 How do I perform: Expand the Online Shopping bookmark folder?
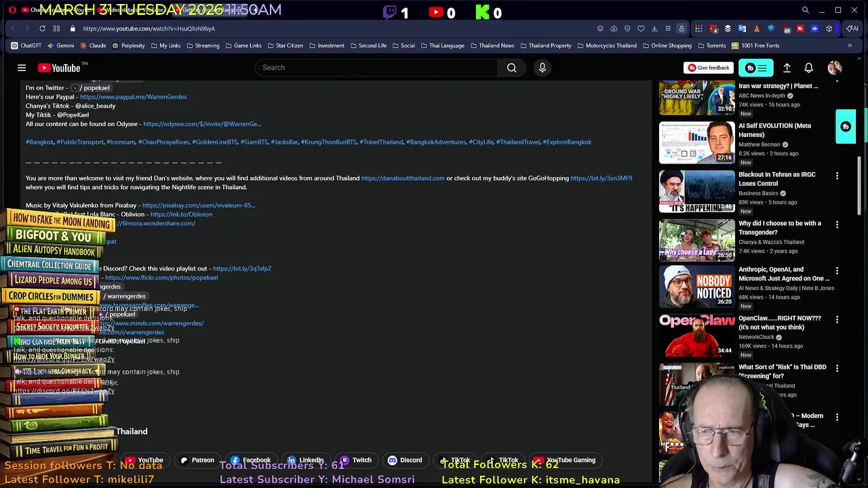(x=667, y=45)
